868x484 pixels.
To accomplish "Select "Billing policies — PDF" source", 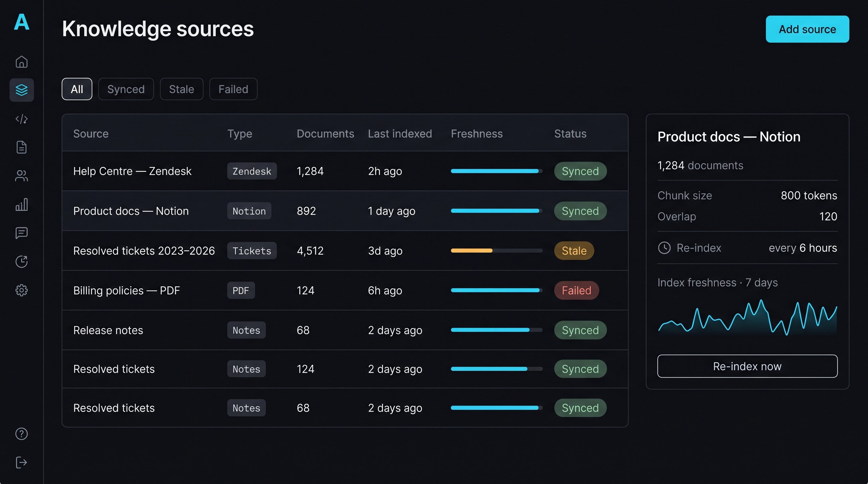I will (x=127, y=291).
